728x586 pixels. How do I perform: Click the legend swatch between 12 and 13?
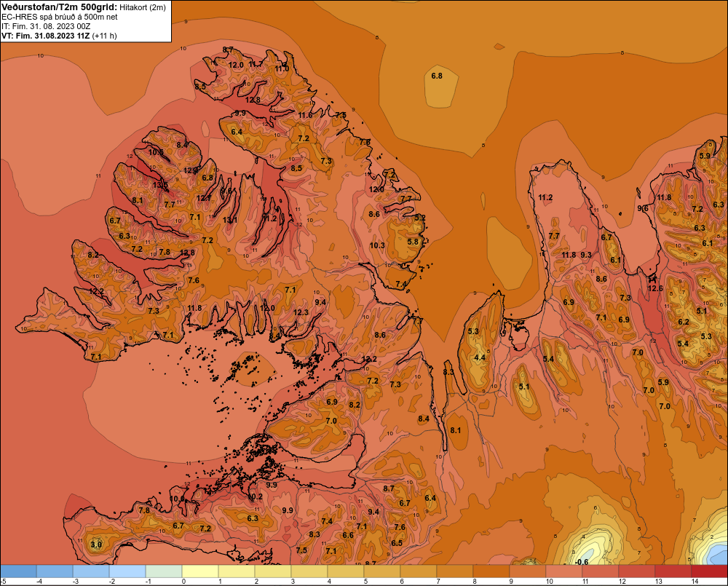[636, 571]
